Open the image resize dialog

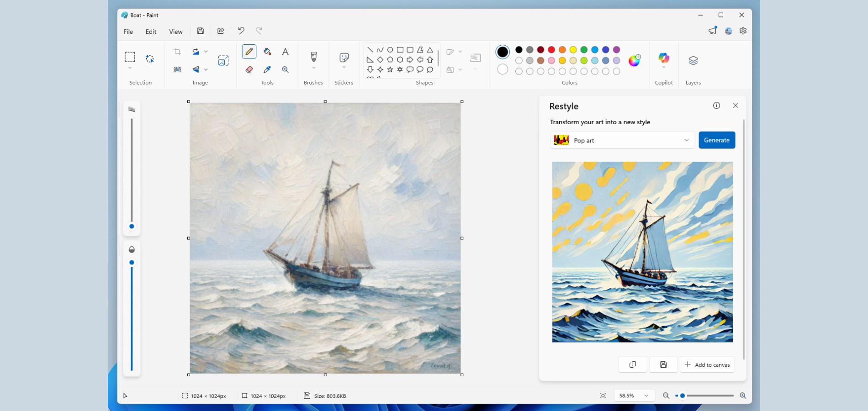(223, 60)
